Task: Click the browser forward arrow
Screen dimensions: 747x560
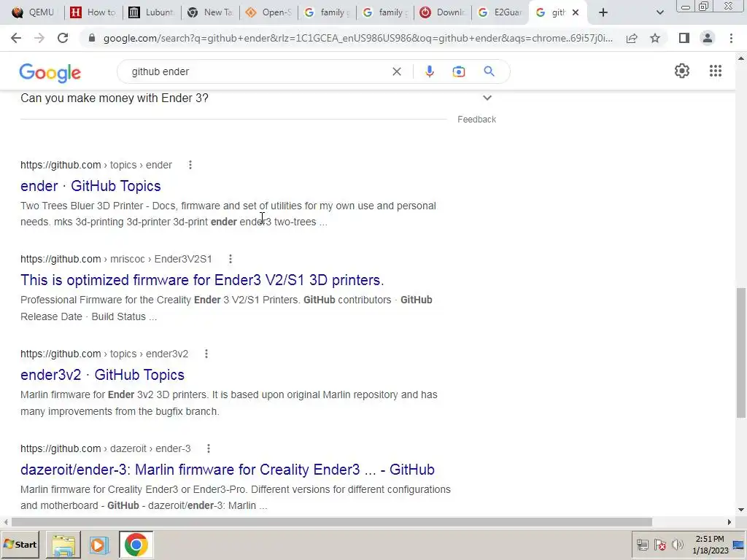Action: tap(39, 38)
